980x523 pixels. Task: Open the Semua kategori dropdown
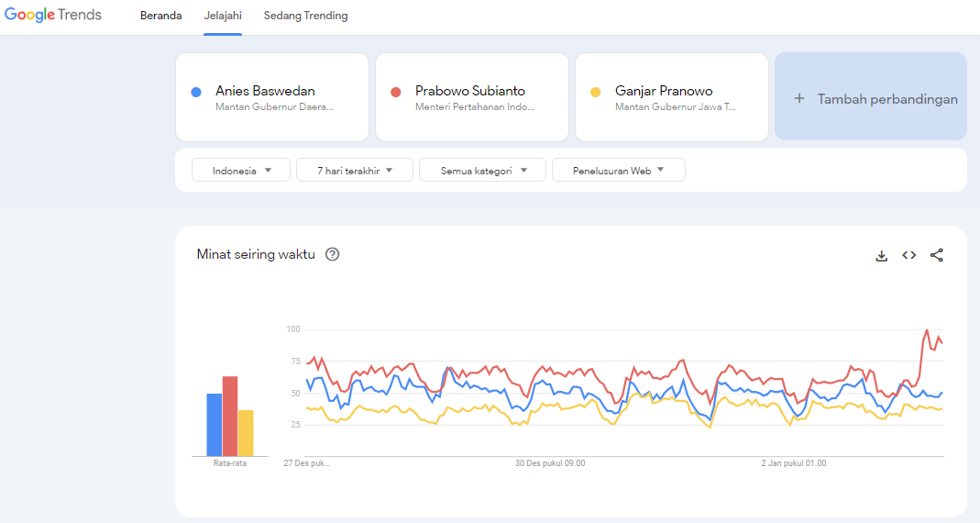482,170
